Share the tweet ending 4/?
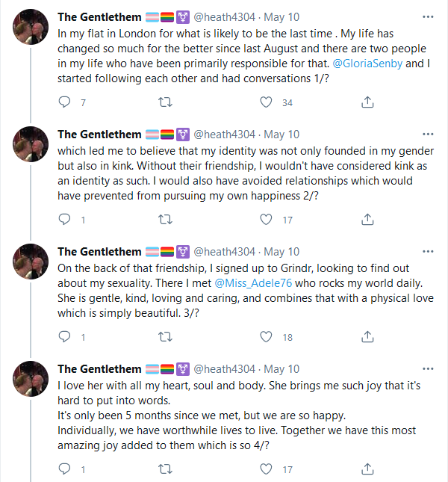This screenshot has height=482, width=448. (x=367, y=469)
